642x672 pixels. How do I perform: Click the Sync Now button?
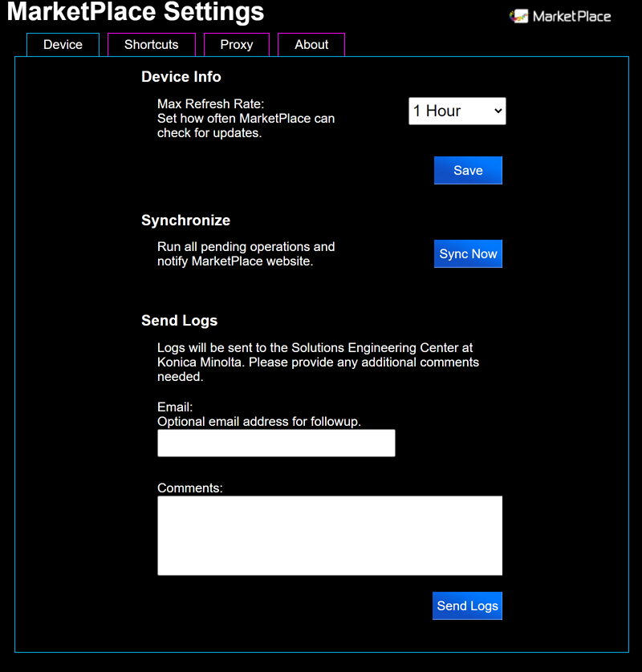tap(468, 253)
